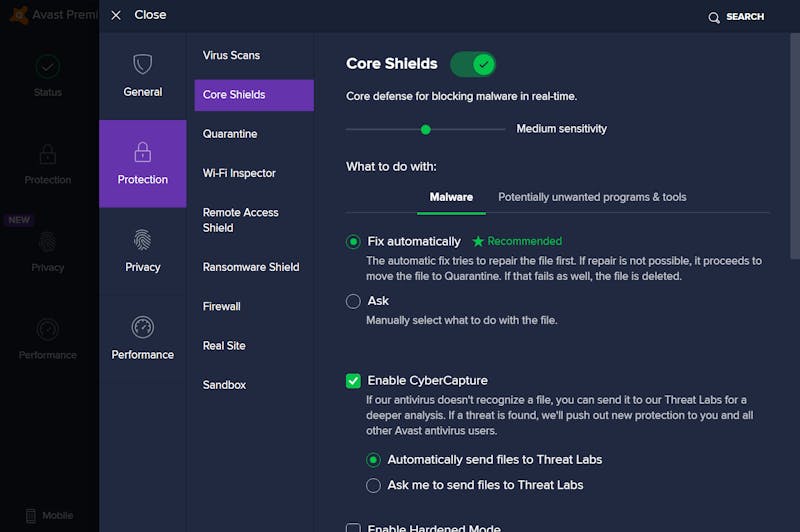Click the dimmed Performance gauge in background sidebar
Image resolution: width=800 pixels, height=532 pixels.
[x=47, y=330]
